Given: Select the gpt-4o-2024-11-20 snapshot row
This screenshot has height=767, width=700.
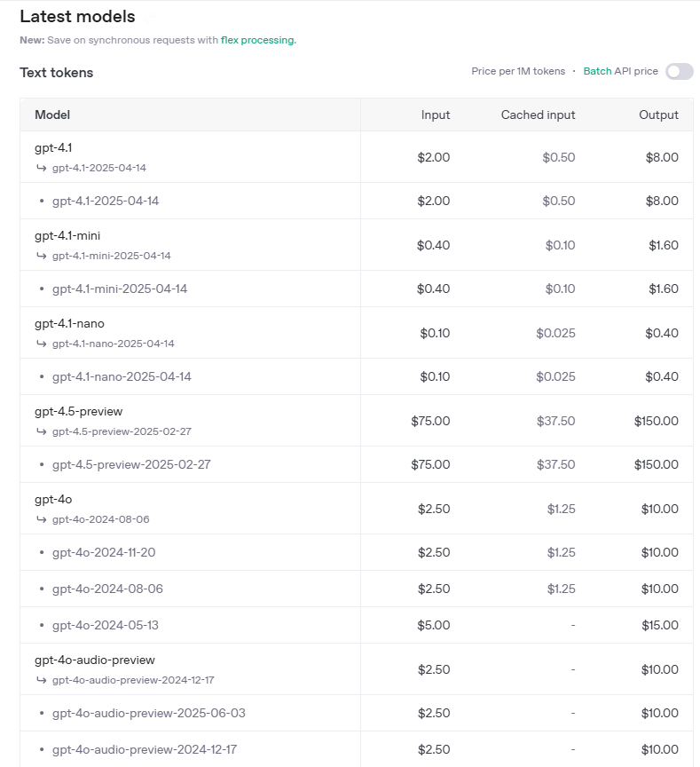Looking at the screenshot, I should tap(357, 552).
